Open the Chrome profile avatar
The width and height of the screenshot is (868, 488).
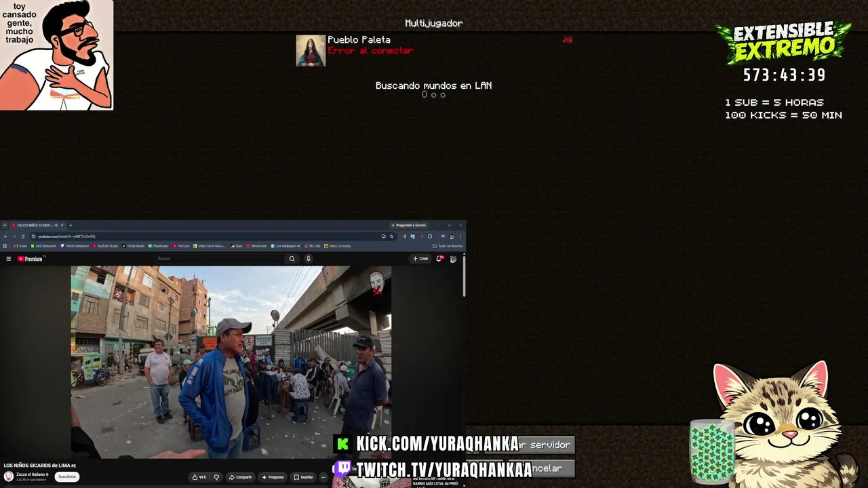(452, 237)
